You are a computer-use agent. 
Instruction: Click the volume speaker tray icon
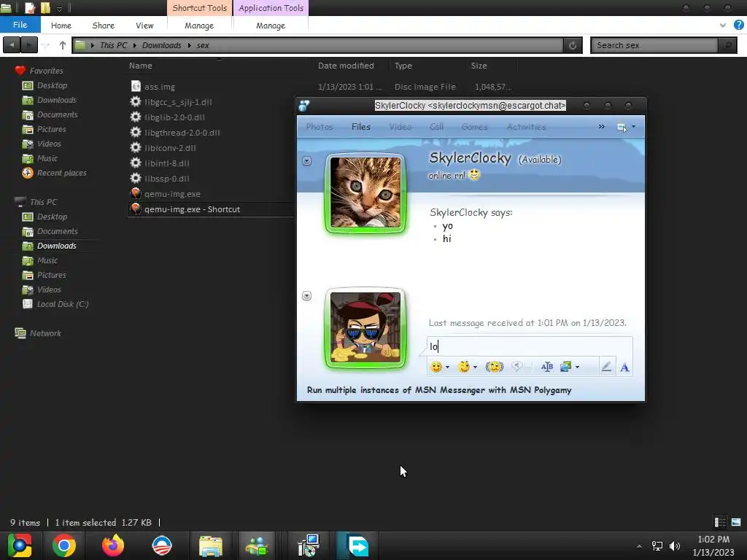(675, 545)
